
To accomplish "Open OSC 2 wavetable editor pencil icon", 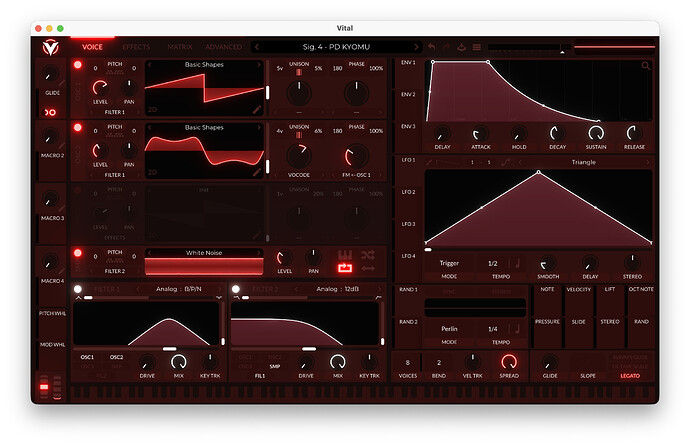I will [257, 172].
